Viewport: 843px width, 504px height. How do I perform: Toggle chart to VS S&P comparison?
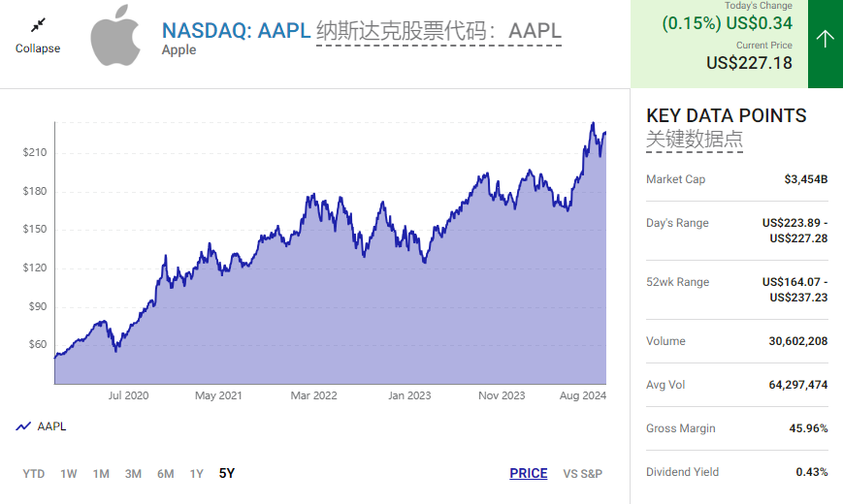point(583,474)
